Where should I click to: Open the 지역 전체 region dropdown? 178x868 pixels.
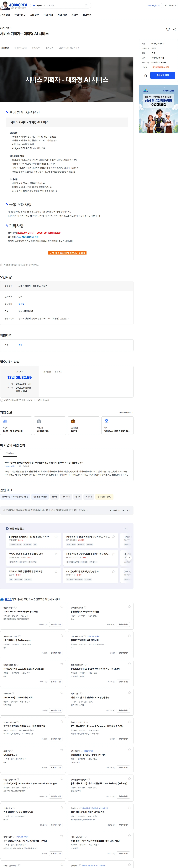click(x=39, y=5)
